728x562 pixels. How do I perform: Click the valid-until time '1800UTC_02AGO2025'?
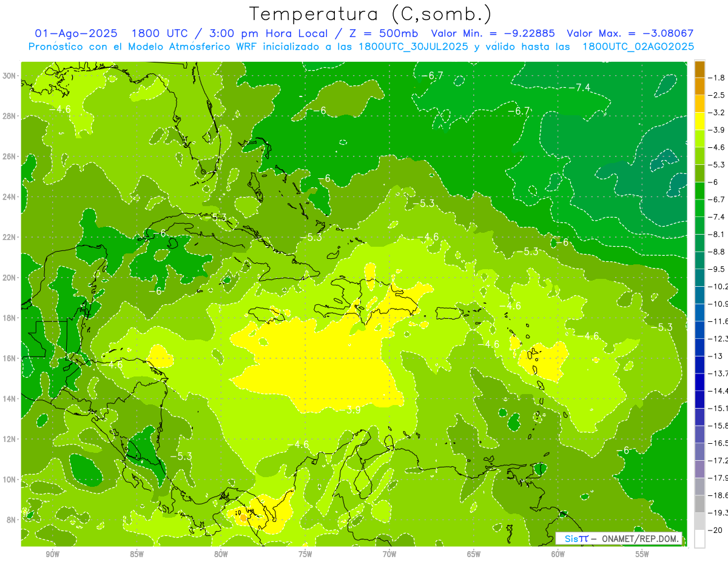(638, 47)
